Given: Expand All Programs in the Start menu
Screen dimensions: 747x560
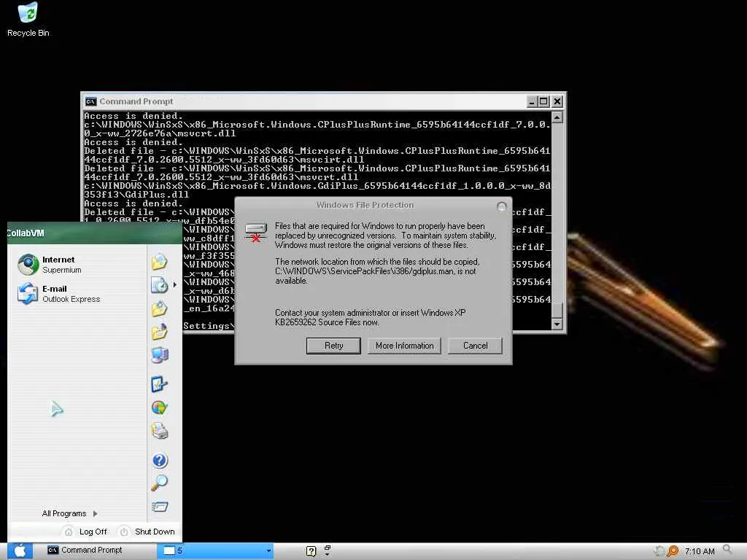Looking at the screenshot, I should 69,513.
